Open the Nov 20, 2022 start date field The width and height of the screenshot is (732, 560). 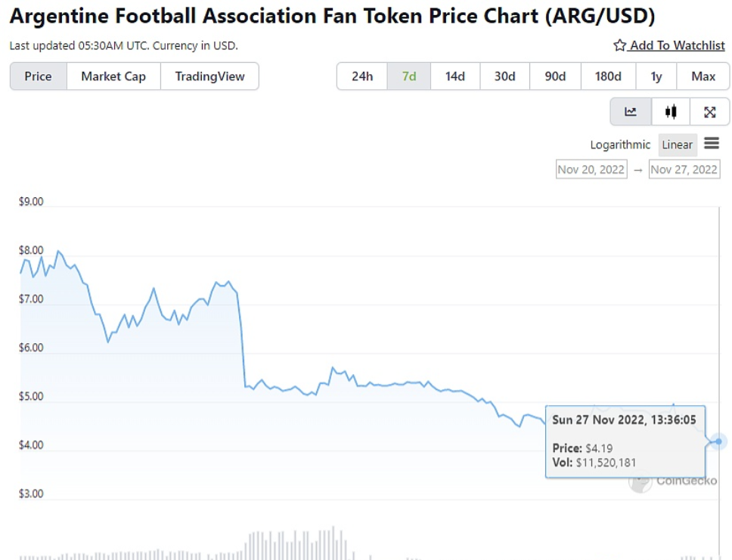click(x=591, y=169)
